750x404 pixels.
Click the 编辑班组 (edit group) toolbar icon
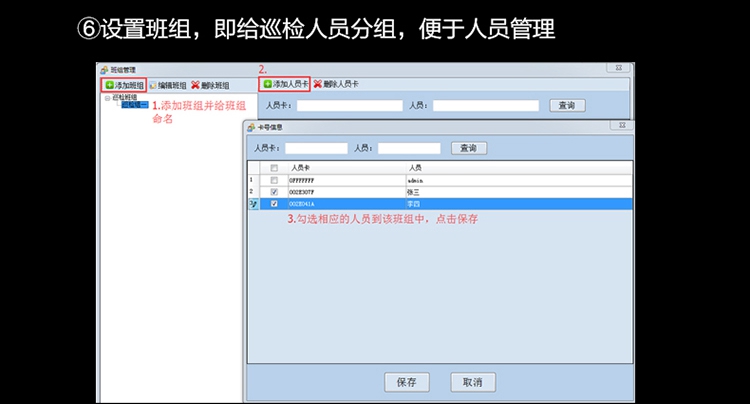click(153, 86)
